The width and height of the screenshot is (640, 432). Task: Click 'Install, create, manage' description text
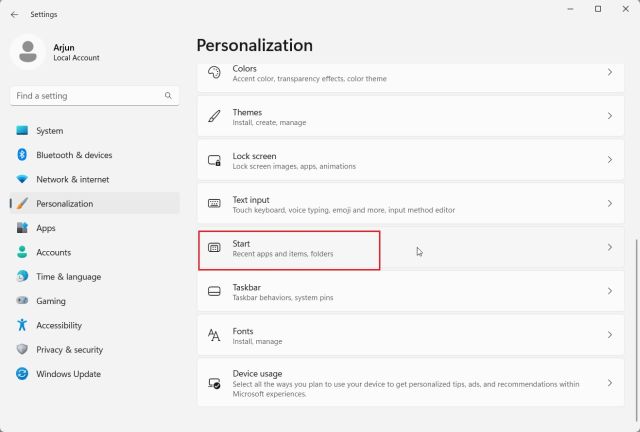tap(269, 122)
